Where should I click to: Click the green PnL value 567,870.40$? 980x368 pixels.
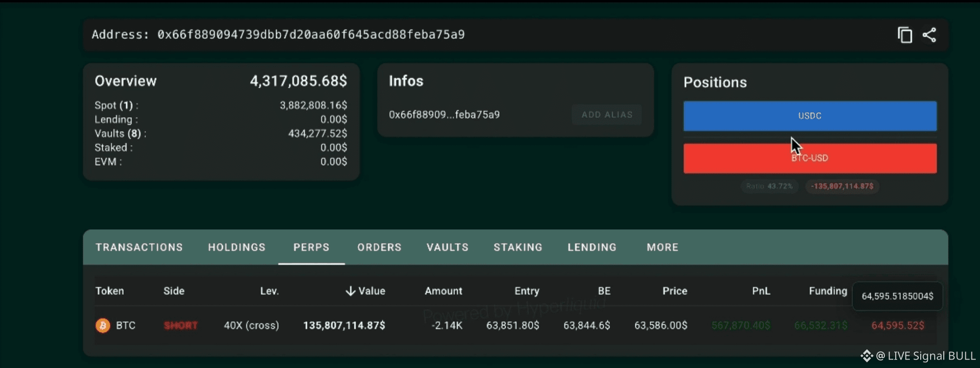741,326
